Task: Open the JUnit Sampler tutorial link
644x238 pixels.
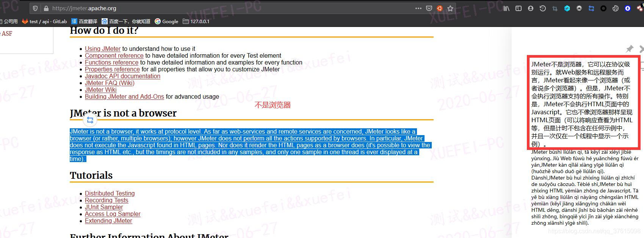Action: pyautogui.click(x=104, y=207)
